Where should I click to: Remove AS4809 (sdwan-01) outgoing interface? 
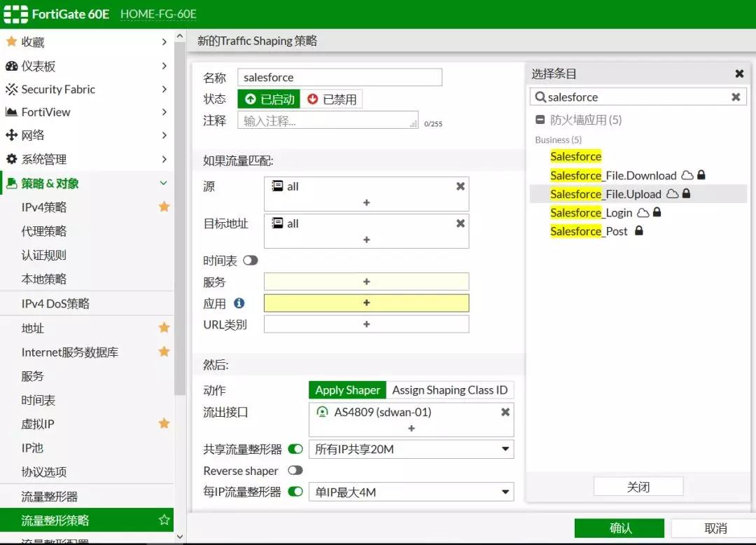(505, 412)
